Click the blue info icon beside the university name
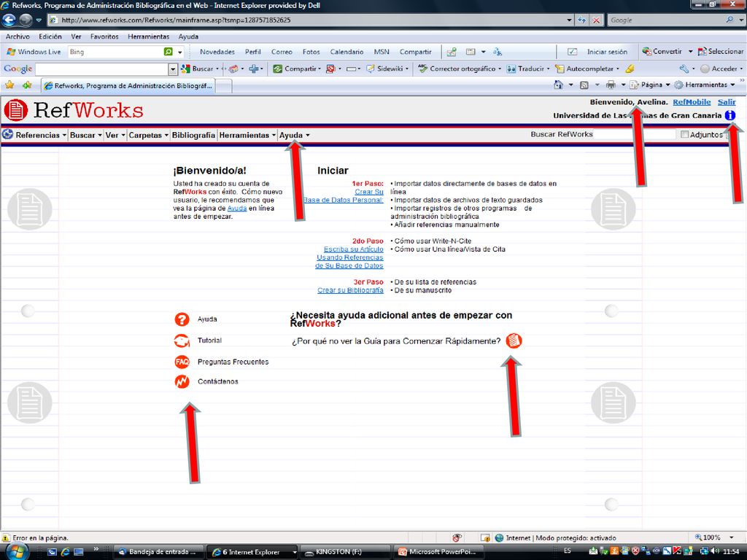 click(x=729, y=115)
